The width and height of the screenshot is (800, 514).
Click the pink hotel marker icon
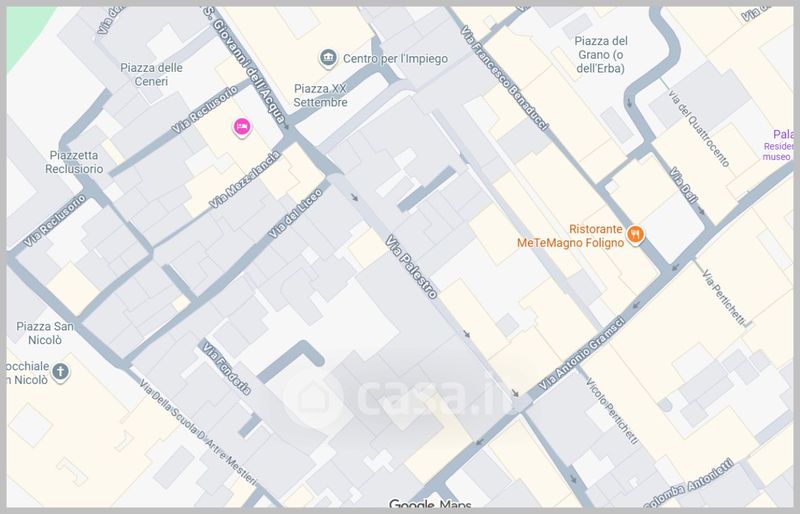(242, 127)
